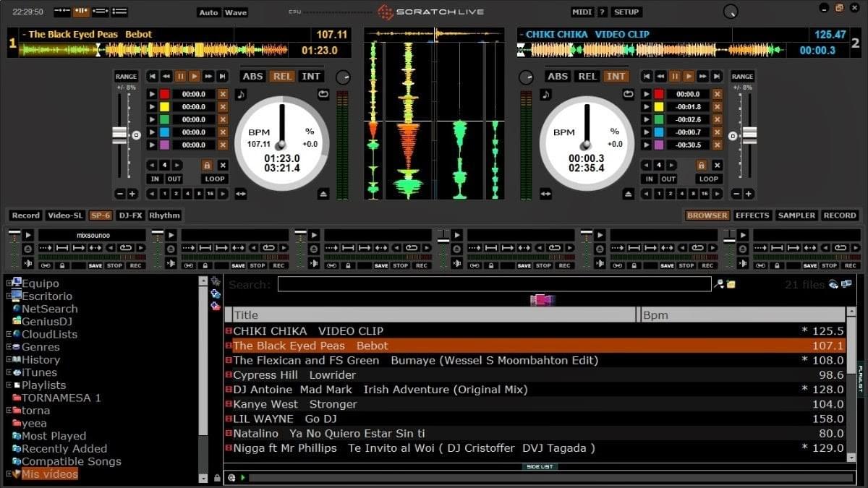Open the EFFECTS panel

(752, 215)
